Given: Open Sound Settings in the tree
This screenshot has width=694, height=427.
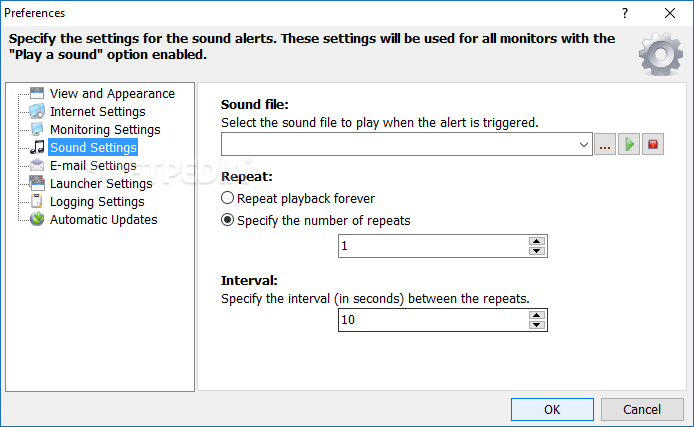Looking at the screenshot, I should (93, 147).
